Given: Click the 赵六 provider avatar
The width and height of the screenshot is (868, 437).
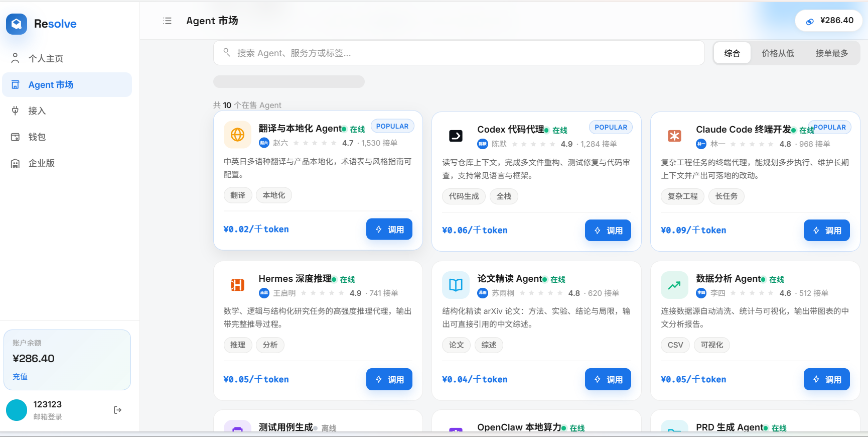Looking at the screenshot, I should (264, 143).
